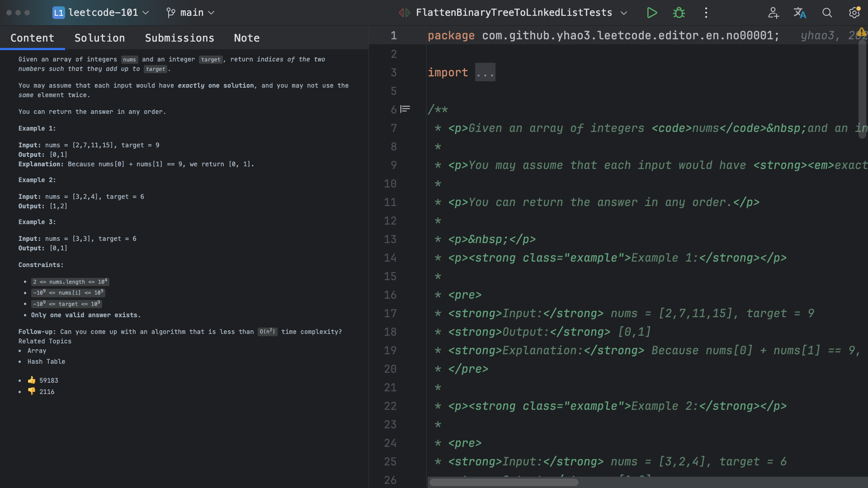Run the FlattenBinaryTreeToLinkedListTests configuration
This screenshot has width=868, height=488.
click(651, 13)
